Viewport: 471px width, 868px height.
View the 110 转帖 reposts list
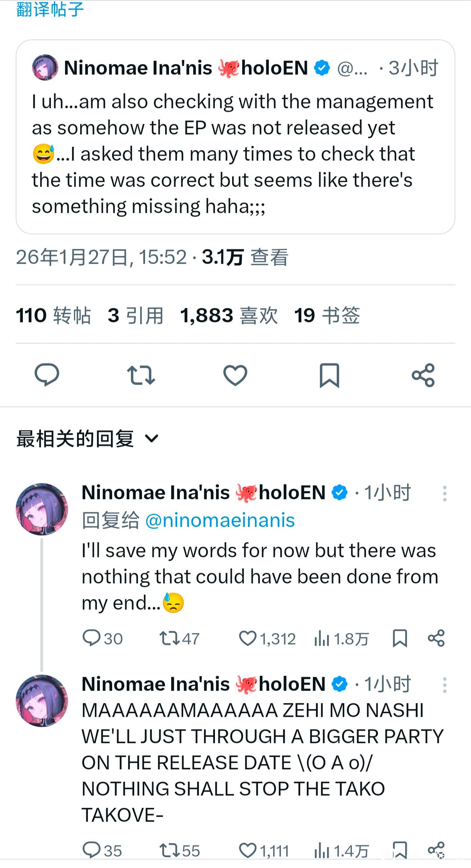pyautogui.click(x=53, y=315)
